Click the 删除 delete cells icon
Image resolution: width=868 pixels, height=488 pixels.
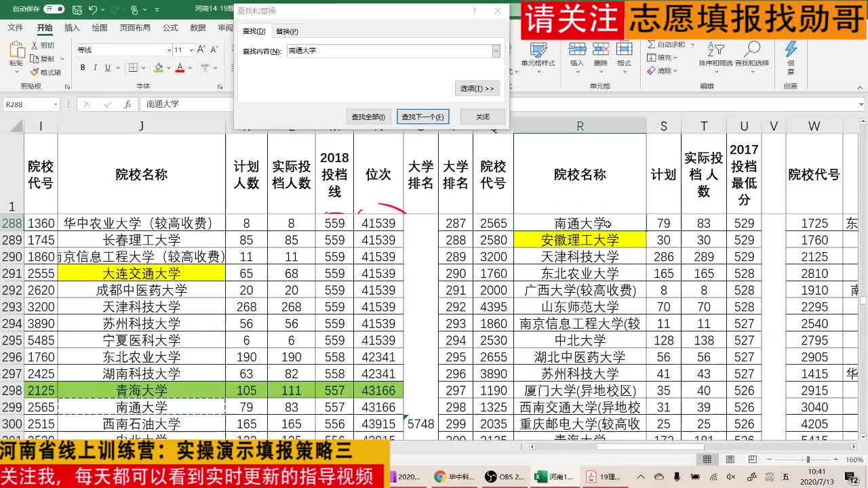pos(600,49)
